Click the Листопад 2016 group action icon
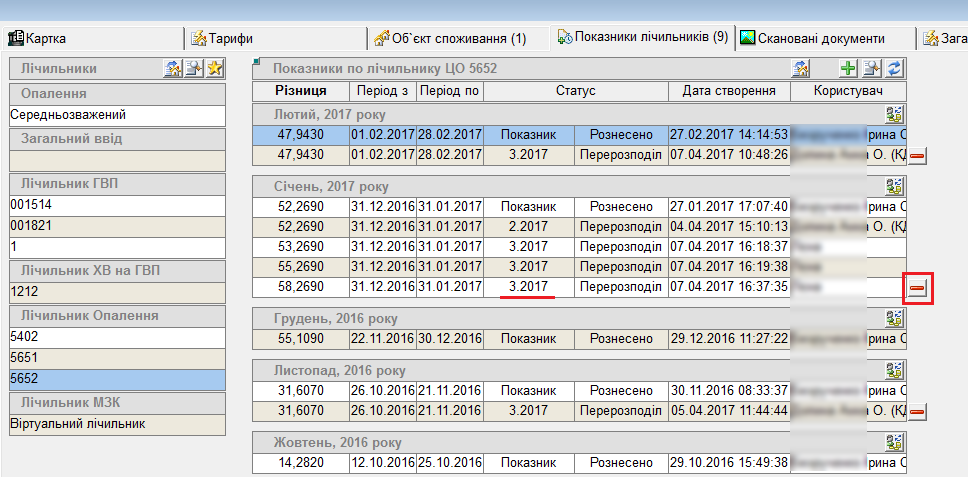The width and height of the screenshot is (968, 477). click(894, 370)
